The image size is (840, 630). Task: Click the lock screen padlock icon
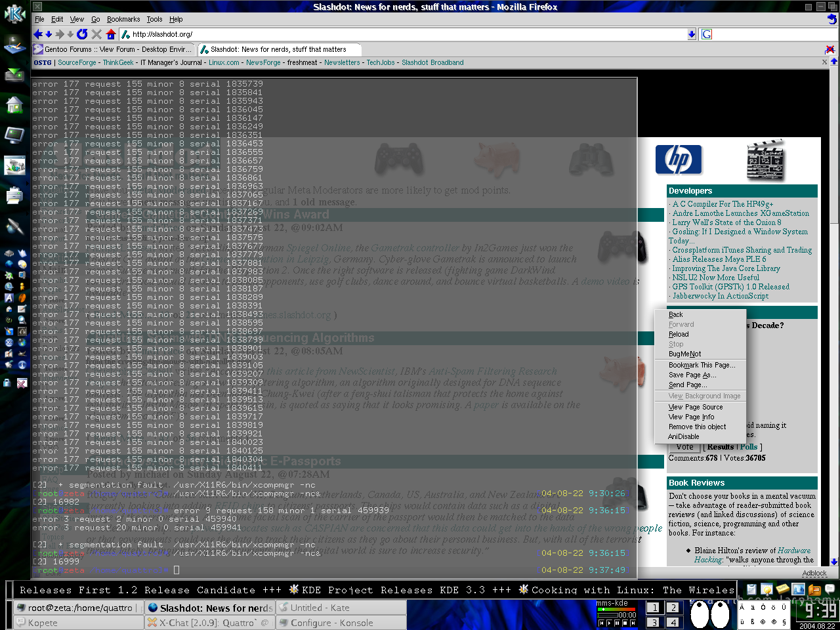(x=8, y=383)
